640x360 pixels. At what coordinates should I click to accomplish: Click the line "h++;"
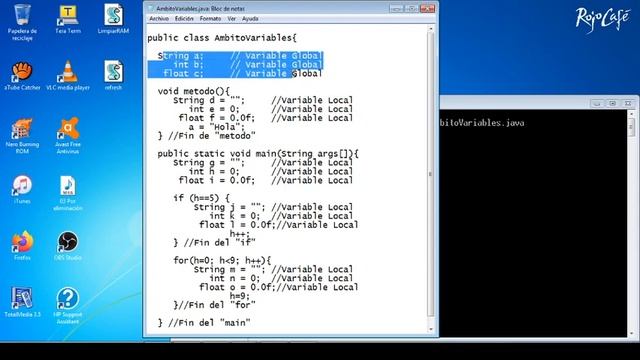click(x=240, y=234)
